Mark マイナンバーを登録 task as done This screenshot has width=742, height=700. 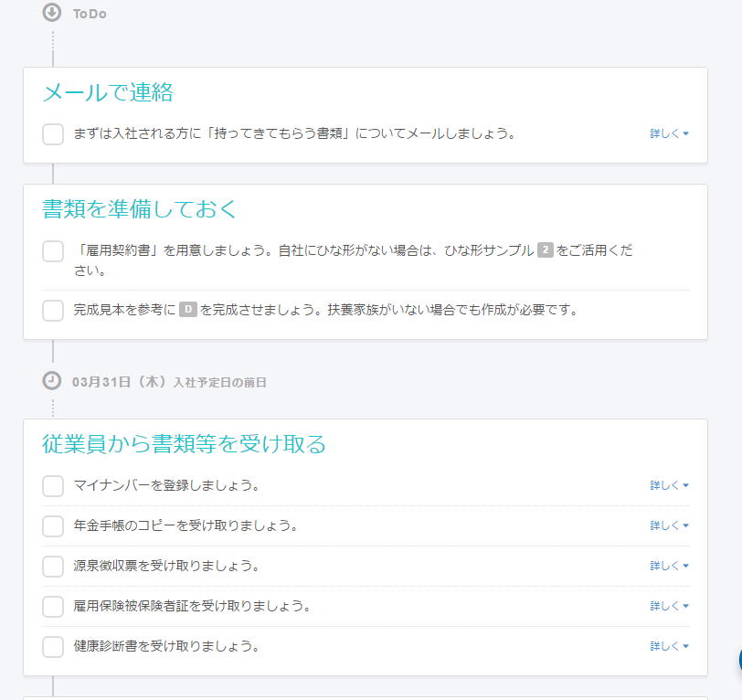click(53, 486)
